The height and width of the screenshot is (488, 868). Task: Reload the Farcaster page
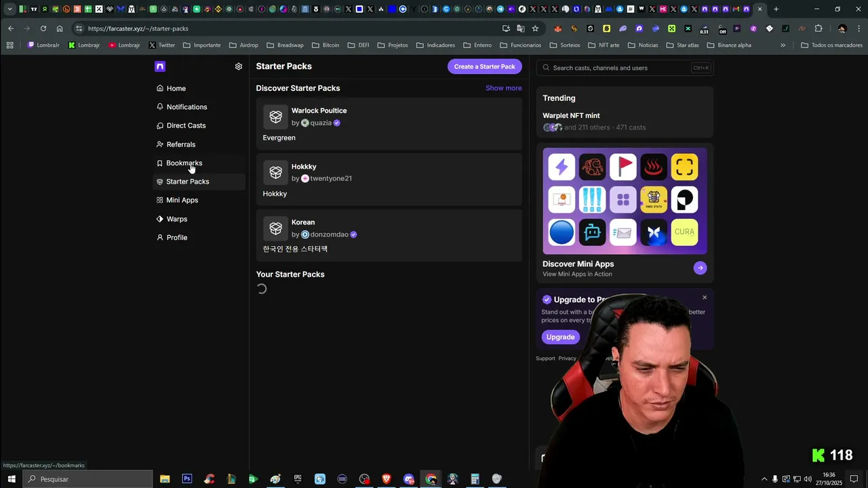pyautogui.click(x=43, y=28)
